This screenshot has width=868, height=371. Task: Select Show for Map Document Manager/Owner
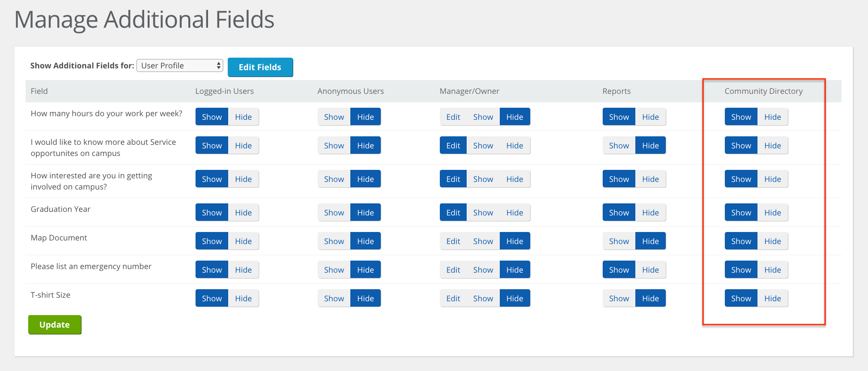tap(483, 241)
